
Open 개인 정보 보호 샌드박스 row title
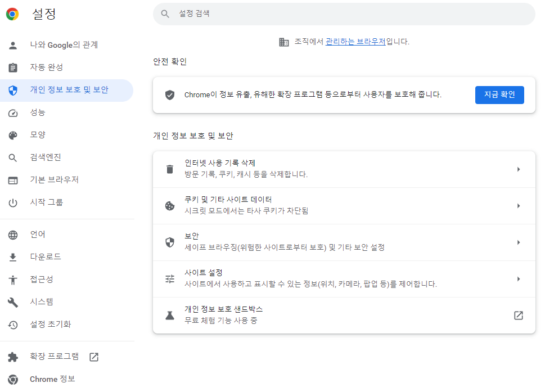coord(224,309)
